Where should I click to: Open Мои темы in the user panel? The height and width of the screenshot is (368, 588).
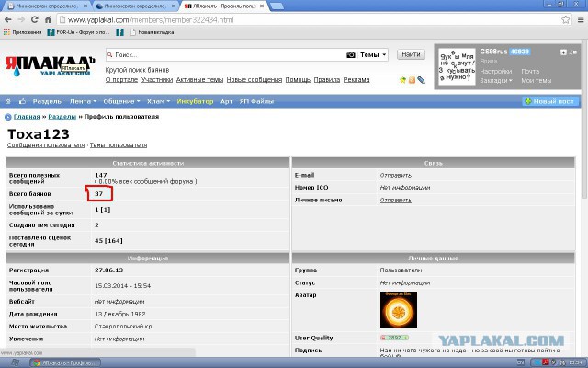pyautogui.click(x=537, y=81)
